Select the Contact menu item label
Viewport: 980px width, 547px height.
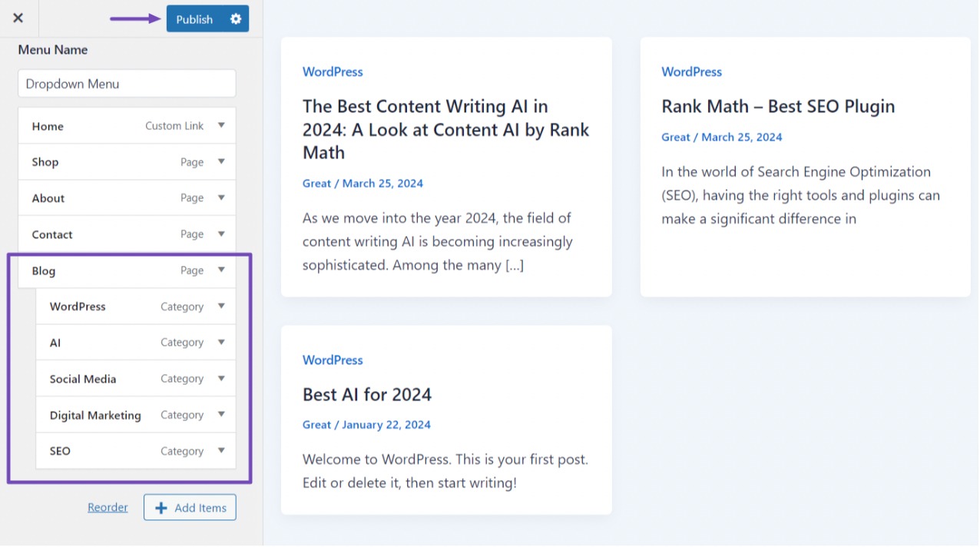[52, 234]
